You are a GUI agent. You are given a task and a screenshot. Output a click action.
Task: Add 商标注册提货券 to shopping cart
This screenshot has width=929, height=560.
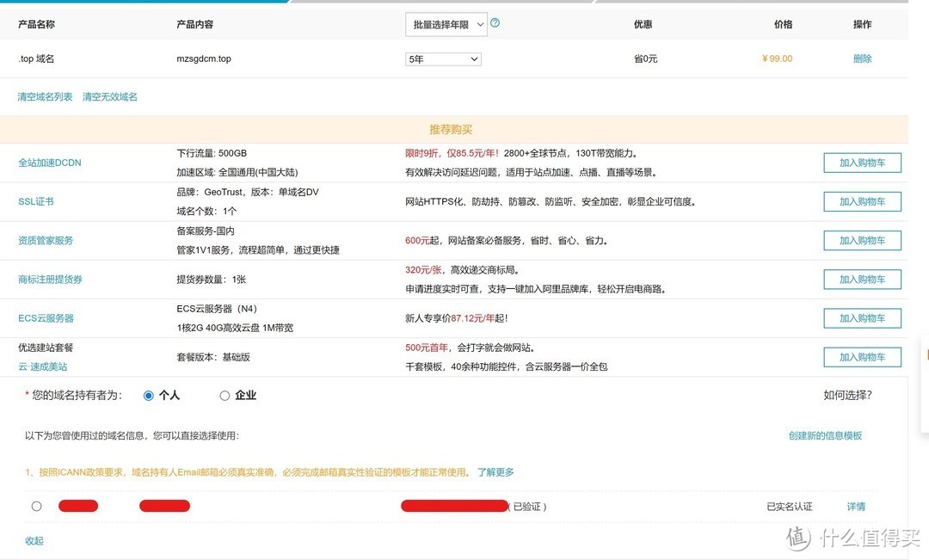[x=862, y=279]
